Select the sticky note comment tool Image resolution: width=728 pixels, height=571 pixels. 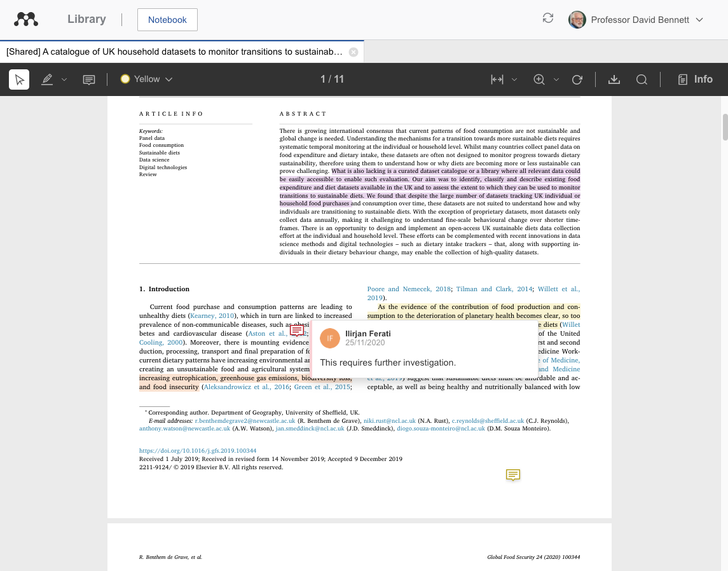[88, 79]
